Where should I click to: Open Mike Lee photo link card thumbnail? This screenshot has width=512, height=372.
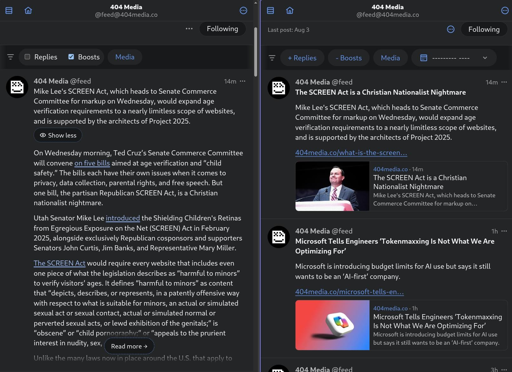[x=332, y=186]
